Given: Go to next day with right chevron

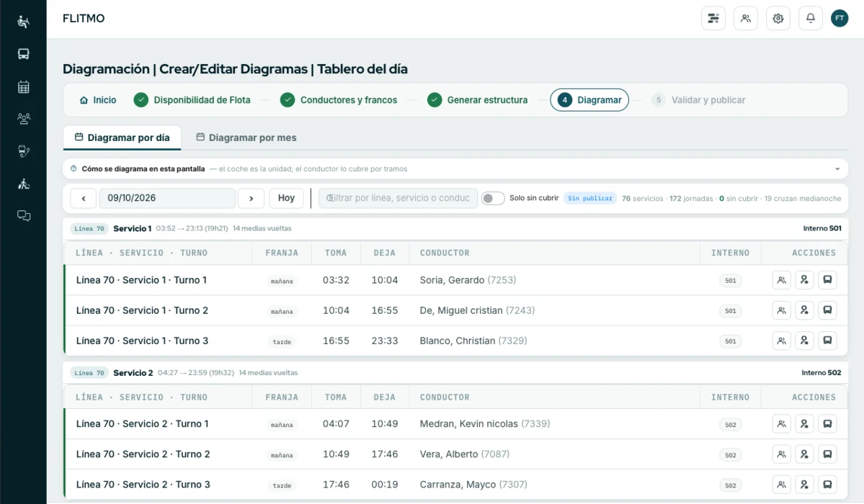Looking at the screenshot, I should coord(251,198).
